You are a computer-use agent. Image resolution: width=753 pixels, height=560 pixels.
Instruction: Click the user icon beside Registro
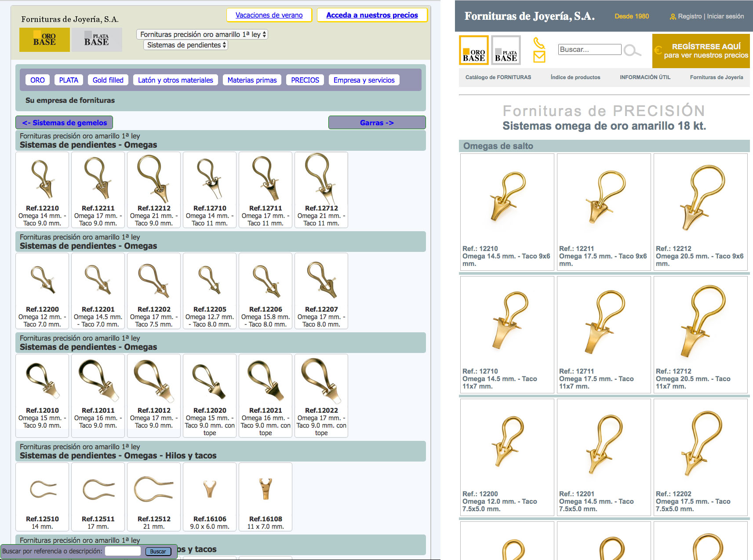point(673,17)
